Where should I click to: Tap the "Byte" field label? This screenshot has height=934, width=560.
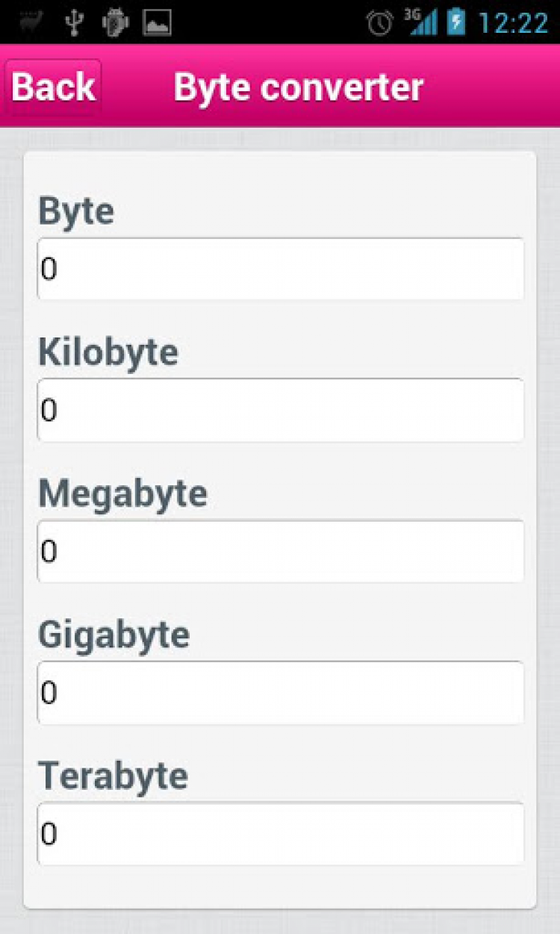click(x=76, y=211)
